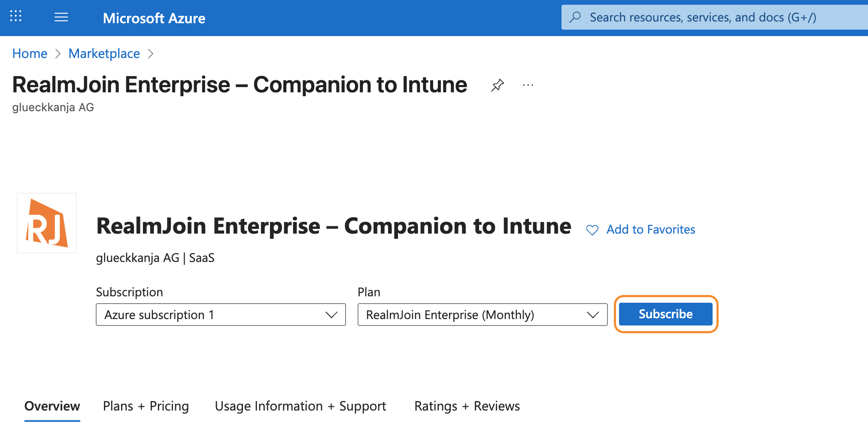View the Ratings + Reviews tab
Viewport: 868px width, 438px height.
[x=467, y=406]
